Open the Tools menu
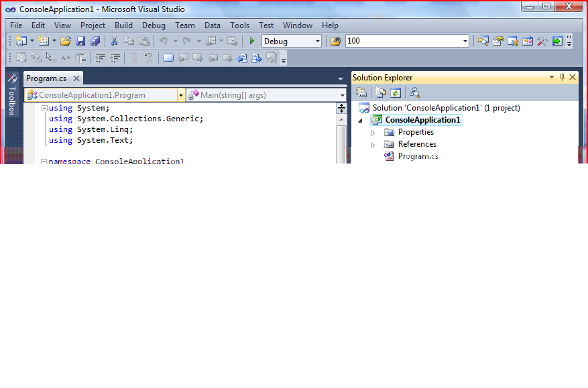The width and height of the screenshot is (588, 388). 239,25
